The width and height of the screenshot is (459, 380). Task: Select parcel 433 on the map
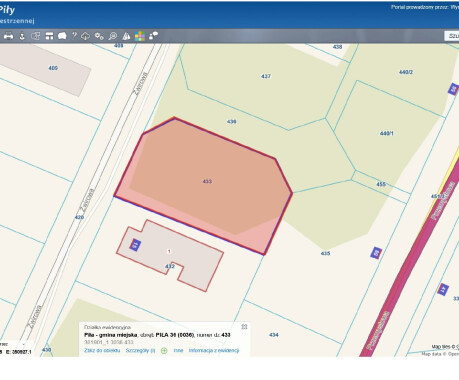207,181
